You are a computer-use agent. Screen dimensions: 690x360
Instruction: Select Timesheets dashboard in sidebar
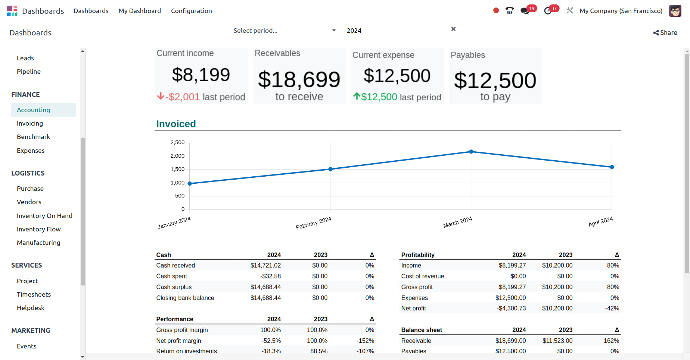tap(34, 294)
